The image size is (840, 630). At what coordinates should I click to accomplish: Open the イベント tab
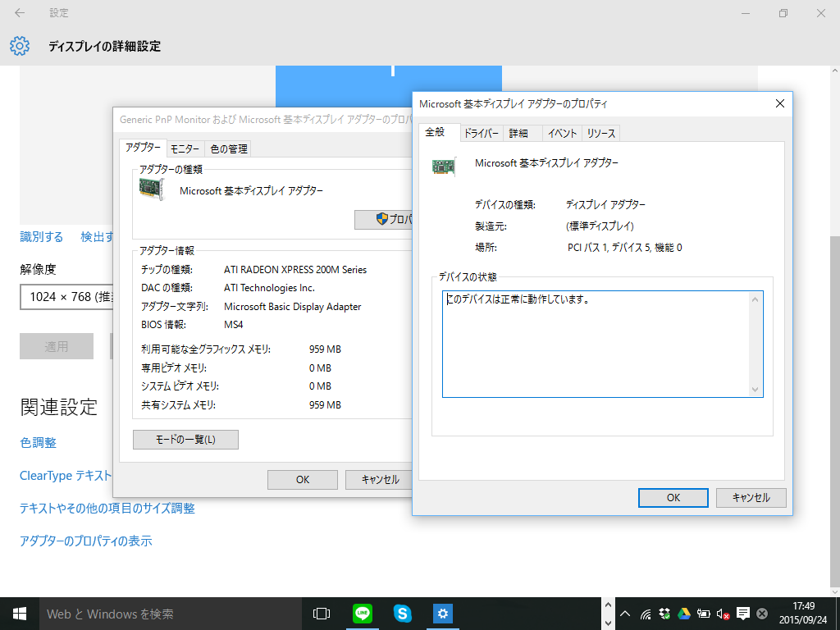tap(562, 134)
